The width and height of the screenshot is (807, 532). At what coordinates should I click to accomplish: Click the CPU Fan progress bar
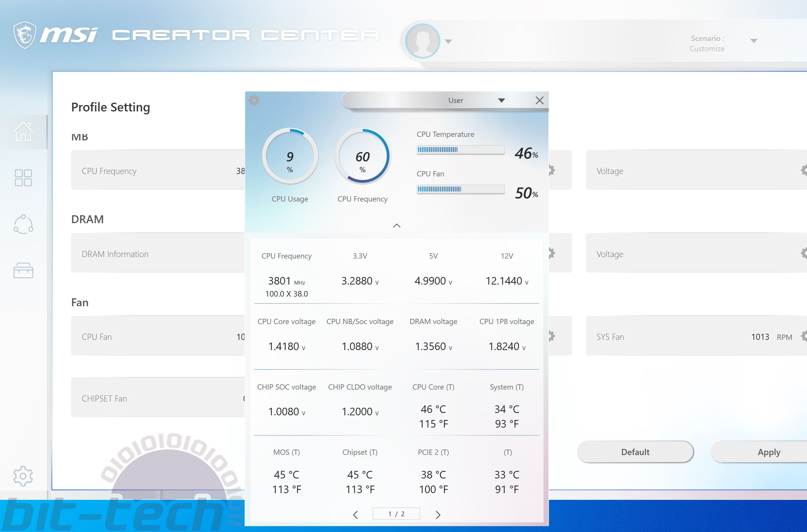point(461,189)
